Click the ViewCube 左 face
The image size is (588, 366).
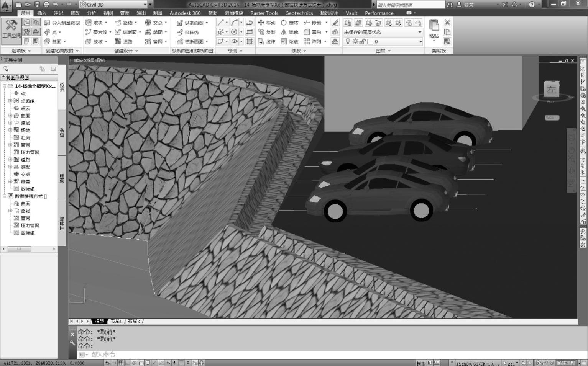click(x=551, y=90)
